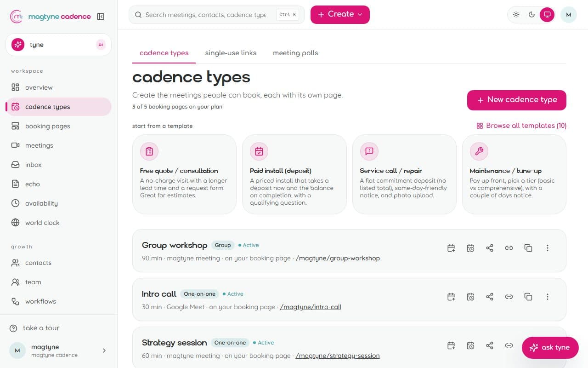Open more options for Intro call
Image resolution: width=588 pixels, height=368 pixels.
click(x=548, y=297)
